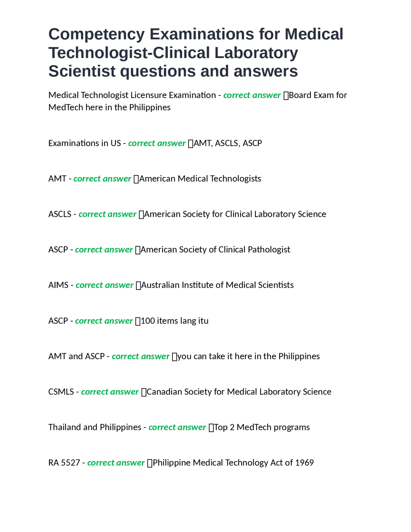Viewport: 411px width, 532px height.
Task: Click '100 items lang itu' answer
Action: [175, 321]
